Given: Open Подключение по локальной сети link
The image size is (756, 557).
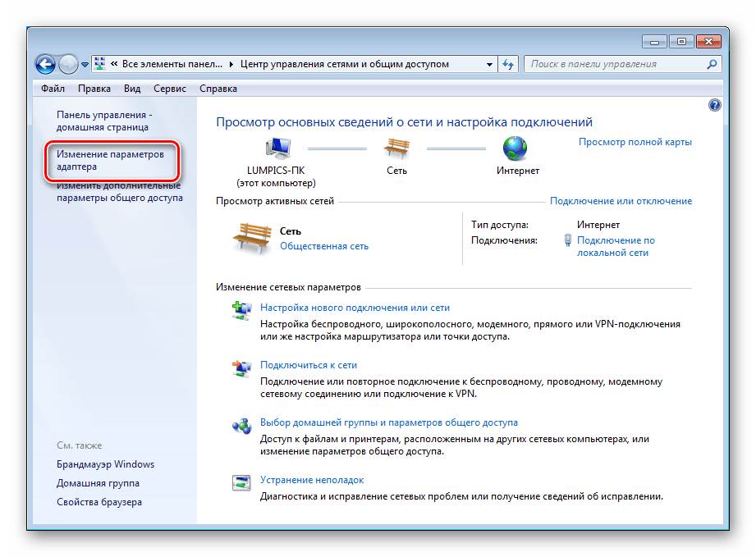Looking at the screenshot, I should click(x=616, y=246).
